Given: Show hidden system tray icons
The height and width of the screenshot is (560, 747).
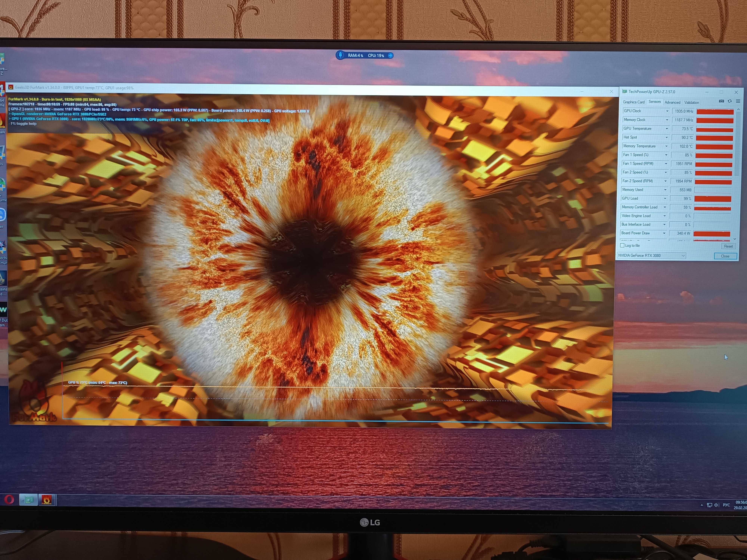Looking at the screenshot, I should click(702, 505).
